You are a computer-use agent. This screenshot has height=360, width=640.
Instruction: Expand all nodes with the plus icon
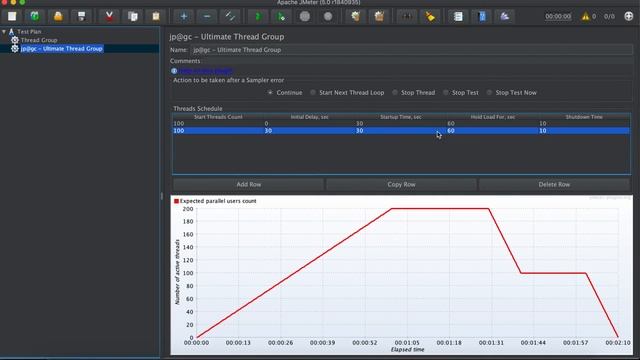point(184,16)
